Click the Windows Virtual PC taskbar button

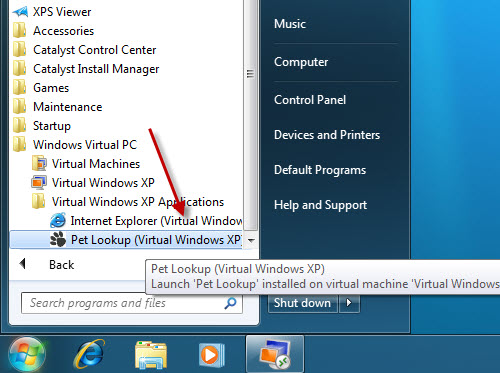click(x=275, y=354)
